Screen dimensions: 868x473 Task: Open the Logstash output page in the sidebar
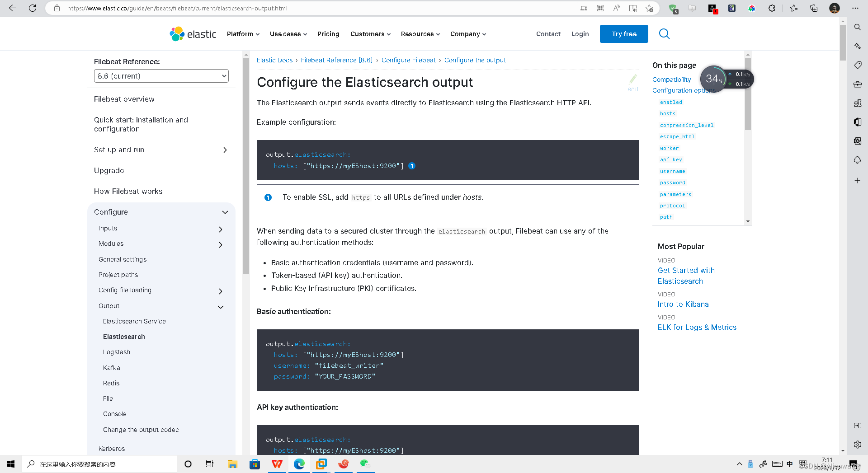click(117, 352)
